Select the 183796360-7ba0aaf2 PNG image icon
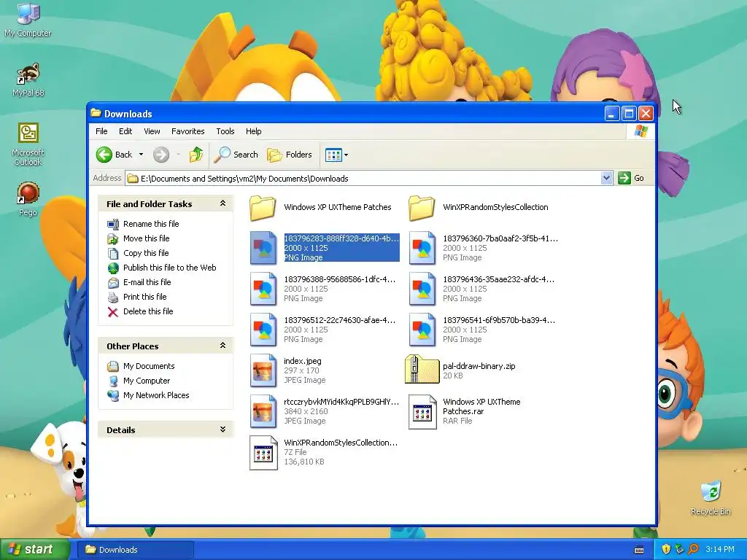The image size is (747, 560). point(422,248)
